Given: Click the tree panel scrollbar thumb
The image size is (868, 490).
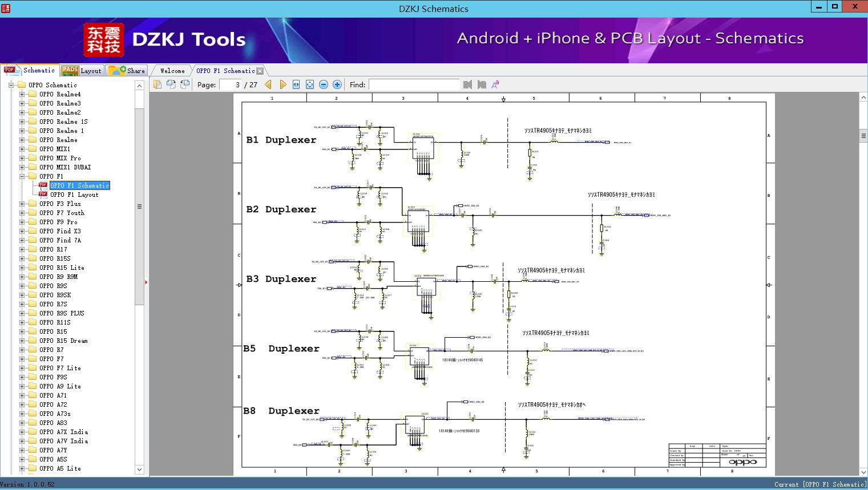Looking at the screenshot, I should 139,206.
